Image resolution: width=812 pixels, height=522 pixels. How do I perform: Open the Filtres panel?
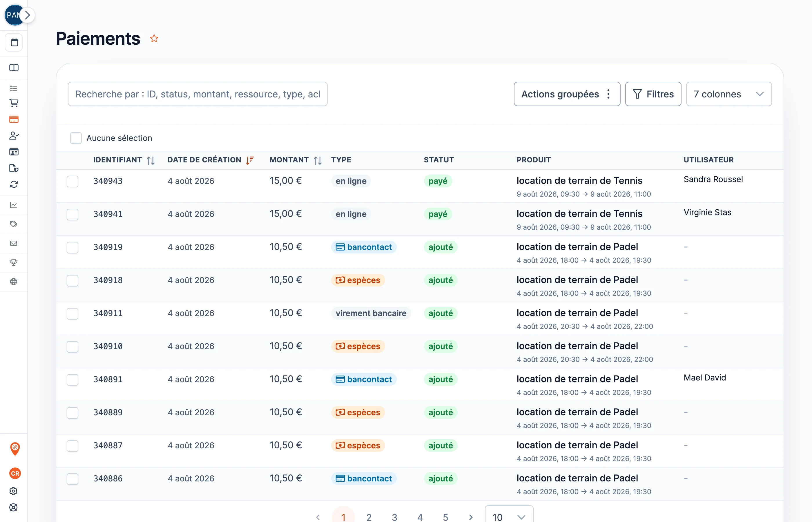coord(653,94)
